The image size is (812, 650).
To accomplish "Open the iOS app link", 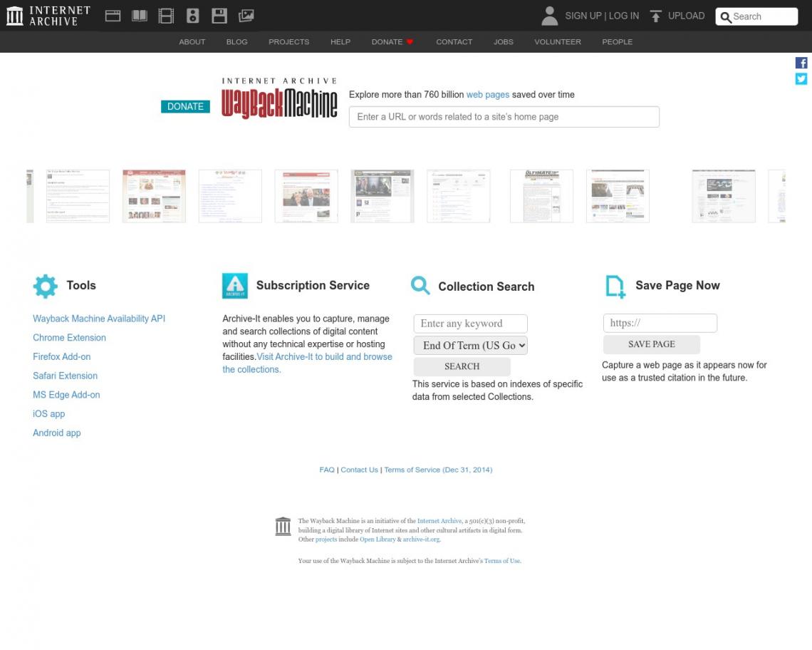I will click(x=48, y=414).
